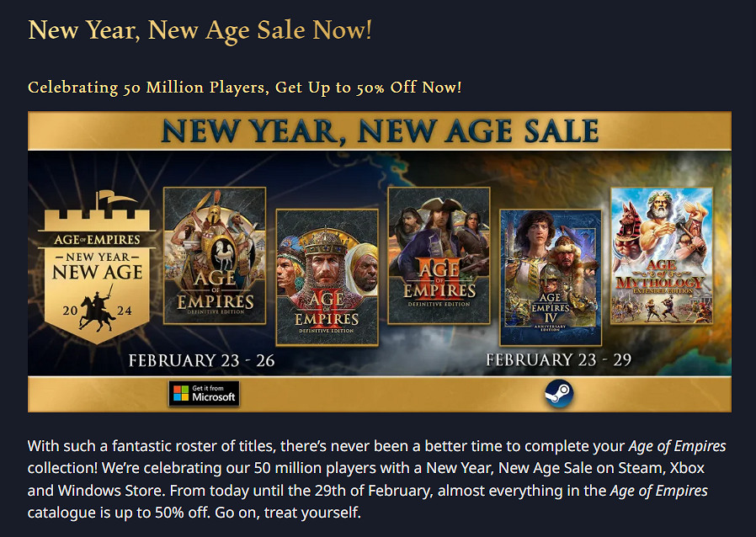Open the Get it from Microsoft badge
The width and height of the screenshot is (756, 537).
coord(204,393)
